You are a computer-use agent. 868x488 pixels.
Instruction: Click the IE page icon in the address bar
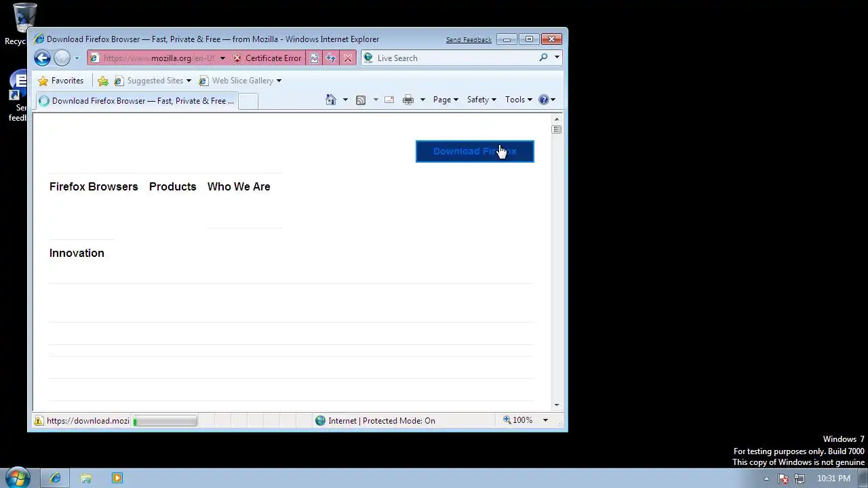(94, 58)
